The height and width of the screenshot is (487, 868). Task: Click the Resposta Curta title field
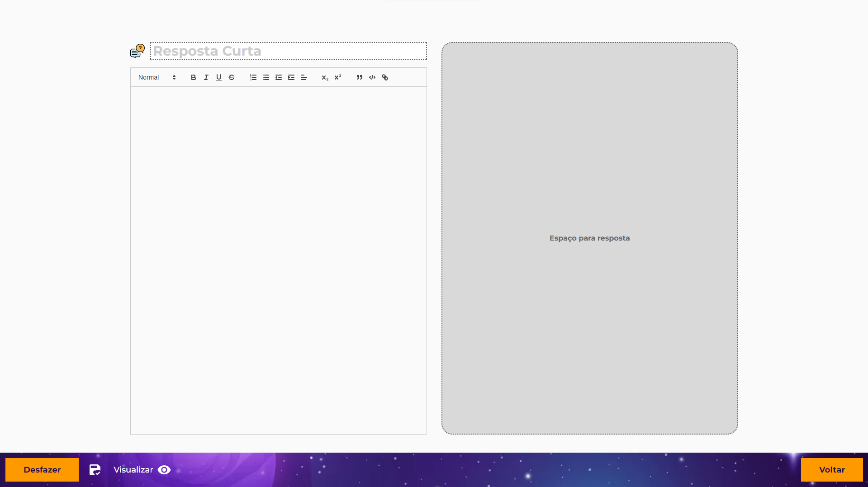pyautogui.click(x=288, y=51)
